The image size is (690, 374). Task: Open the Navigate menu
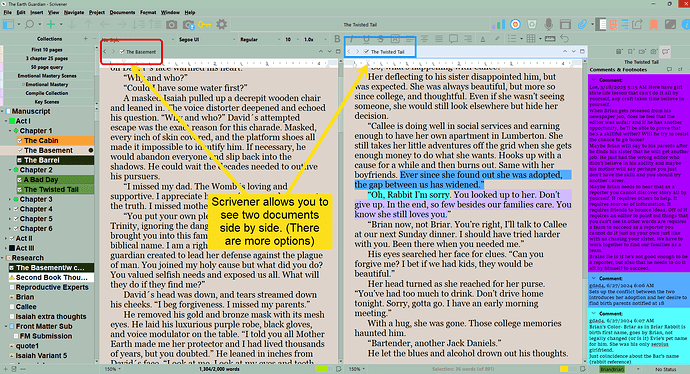[73, 12]
